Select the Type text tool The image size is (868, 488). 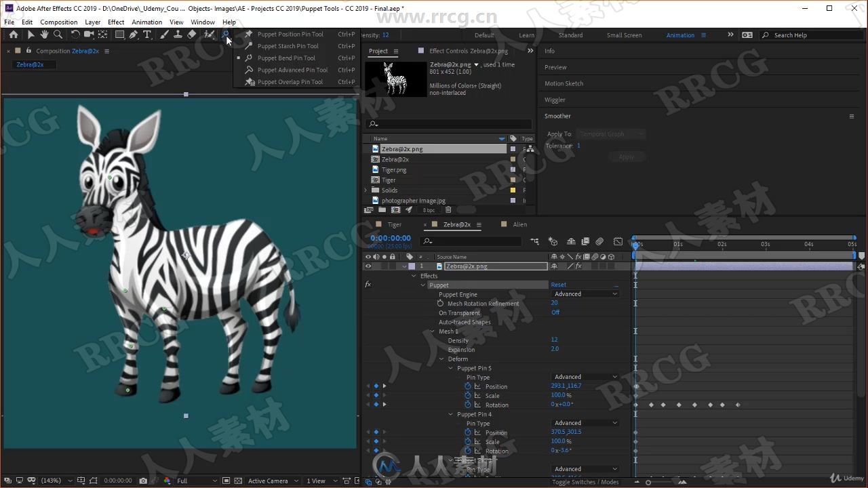[x=147, y=35]
